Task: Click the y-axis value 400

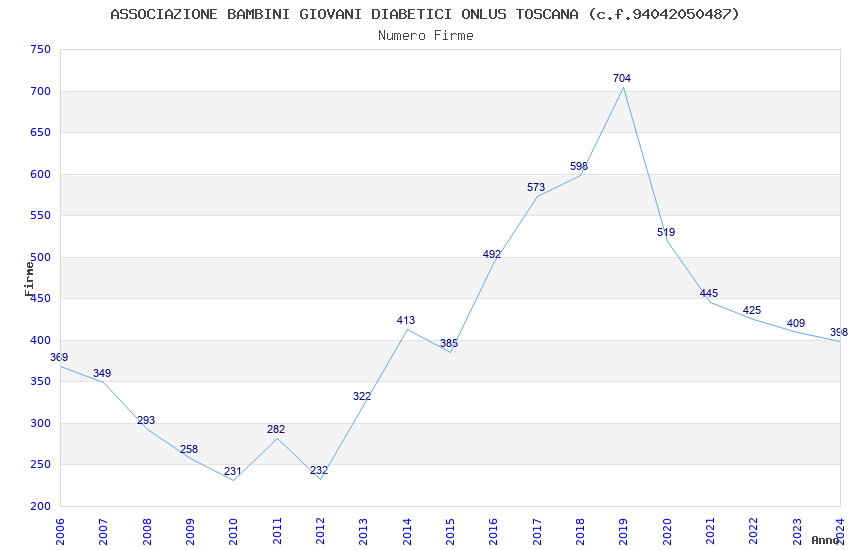Action: pyautogui.click(x=41, y=340)
